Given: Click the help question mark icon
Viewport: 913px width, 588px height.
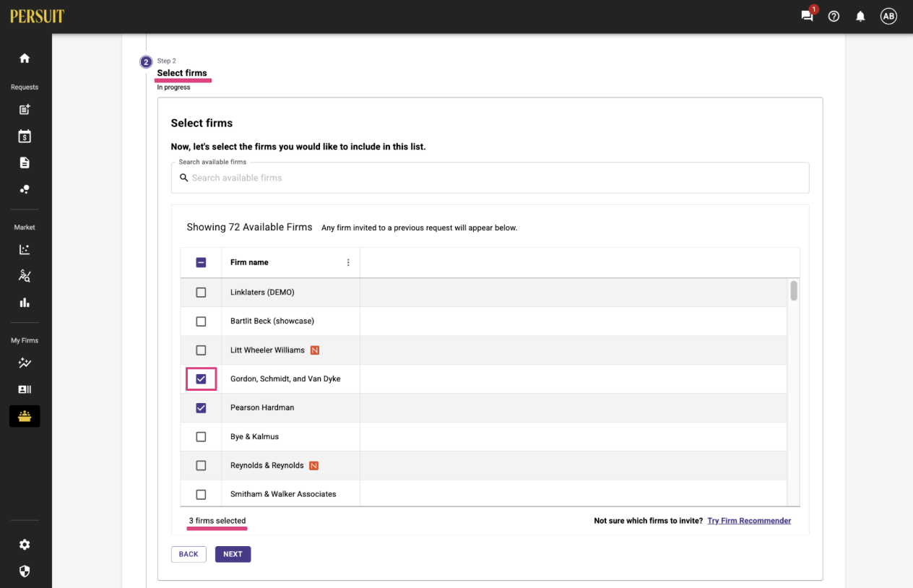Looking at the screenshot, I should [834, 16].
